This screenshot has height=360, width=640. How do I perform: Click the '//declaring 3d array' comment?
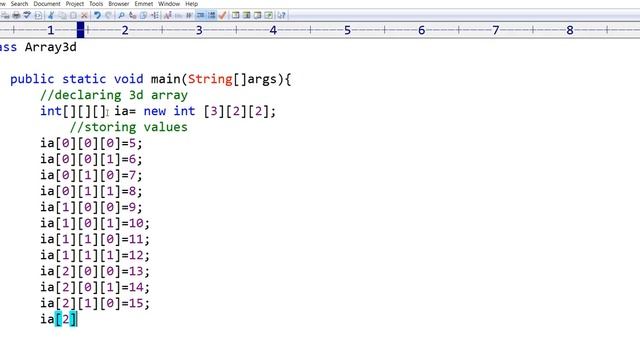[x=114, y=95]
